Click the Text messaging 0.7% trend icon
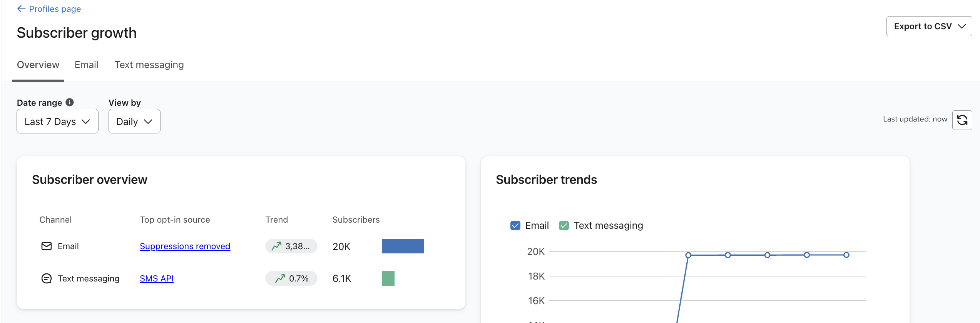Viewport: 980px width, 323px height. click(280, 278)
